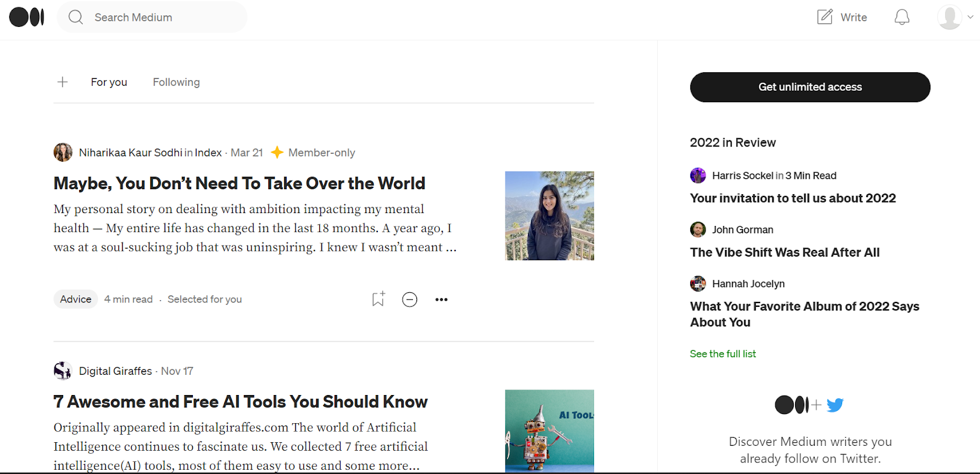Bookmark the Niharikaa Kaur Sodhi story
This screenshot has width=980, height=474.
coord(379,299)
